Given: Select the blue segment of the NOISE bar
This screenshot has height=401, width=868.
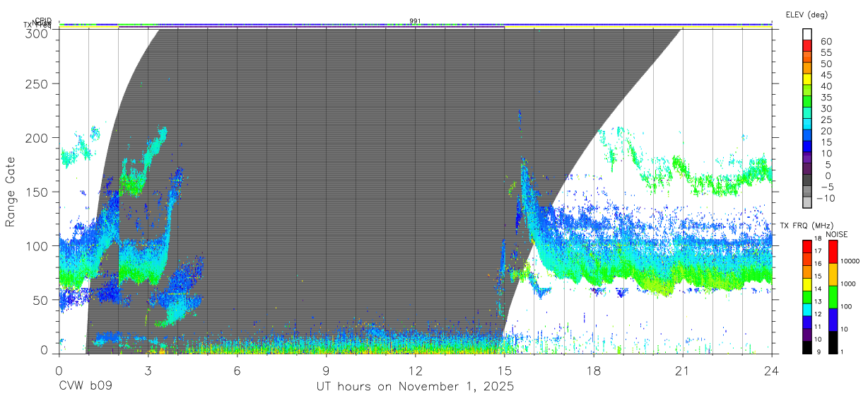Looking at the screenshot, I should point(833,319).
